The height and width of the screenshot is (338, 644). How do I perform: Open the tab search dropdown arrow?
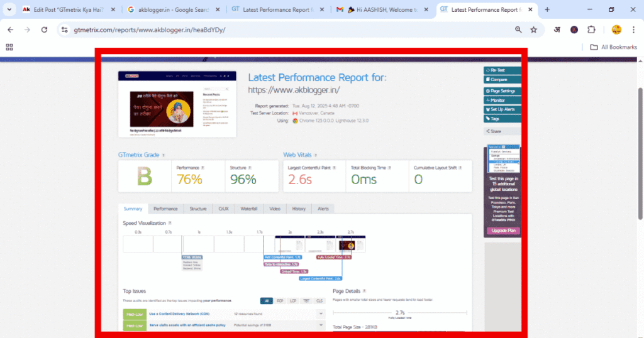[x=9, y=9]
